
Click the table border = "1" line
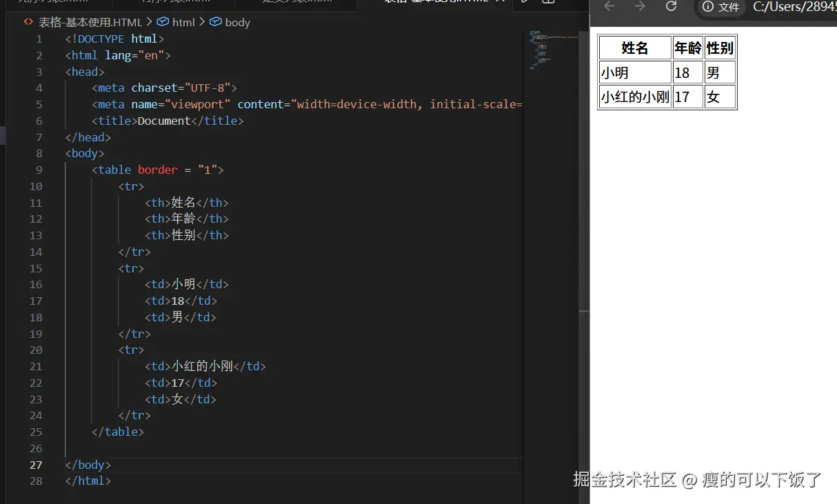[158, 170]
